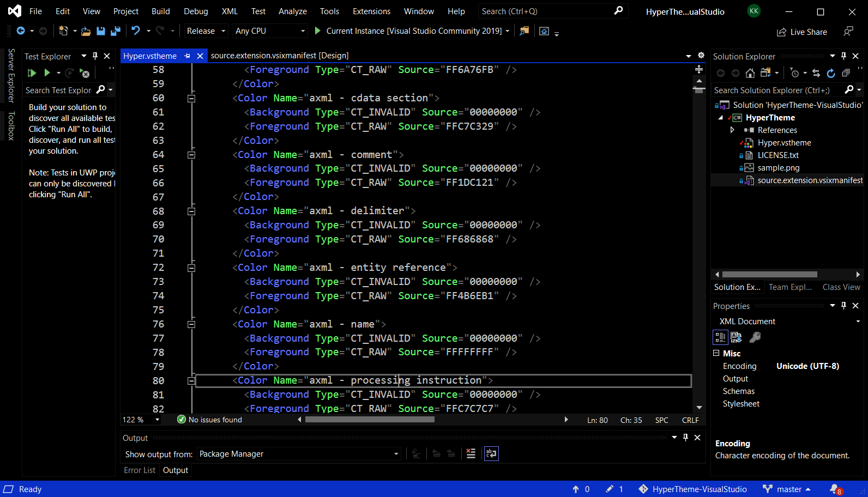This screenshot has height=497, width=868.
Task: Select LICENSE.txt in Solution Explorer
Action: (x=778, y=155)
